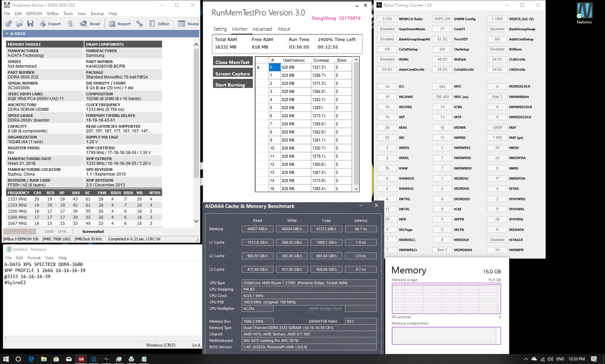Screen dimensions: 605x364
Task: Generate a report via the Report icon
Action: [x=112, y=24]
